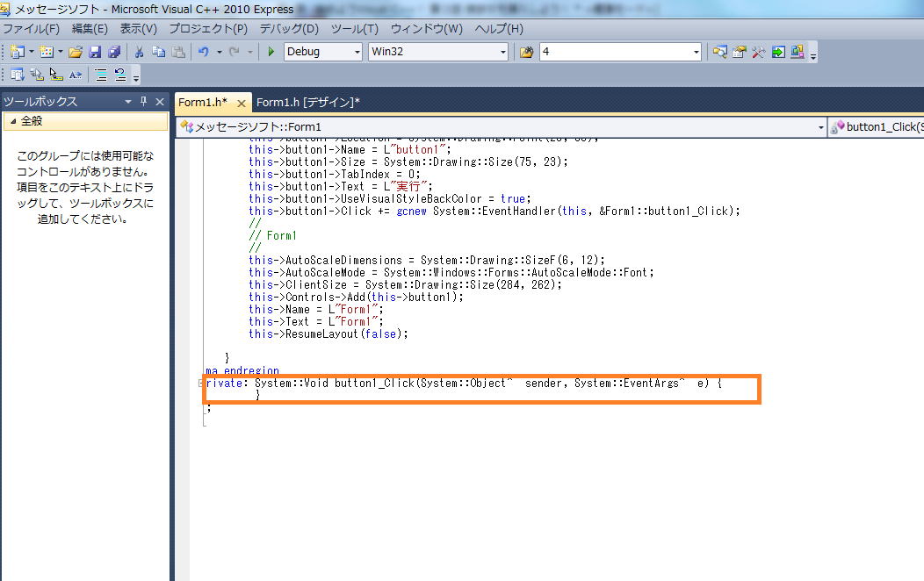Open the Debug configuration dropdown

357,52
